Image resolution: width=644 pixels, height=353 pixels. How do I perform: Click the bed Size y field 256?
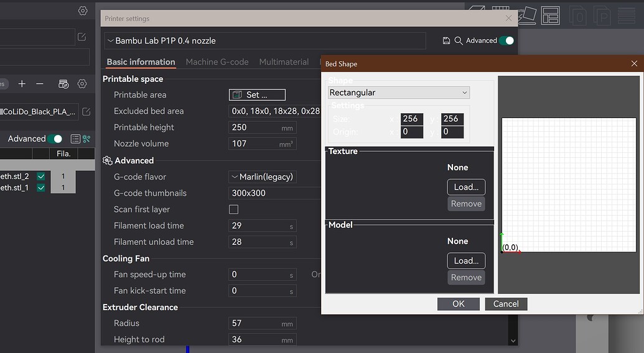[452, 119]
